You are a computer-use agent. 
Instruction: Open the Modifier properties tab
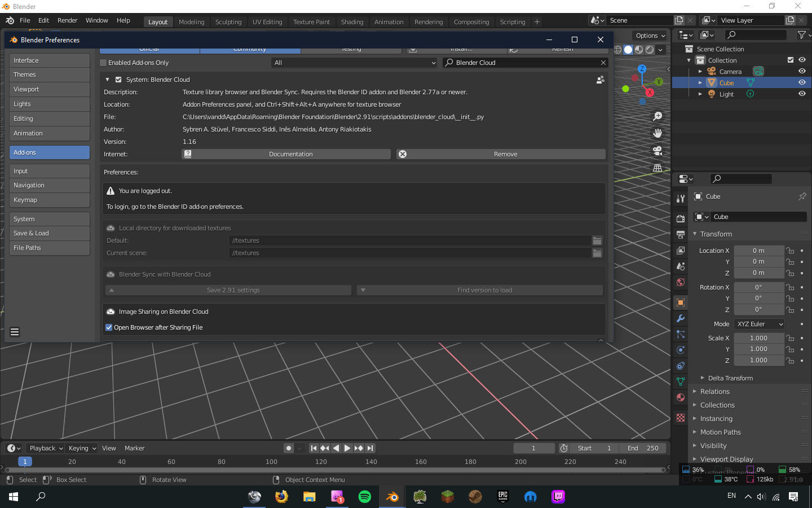click(x=680, y=319)
